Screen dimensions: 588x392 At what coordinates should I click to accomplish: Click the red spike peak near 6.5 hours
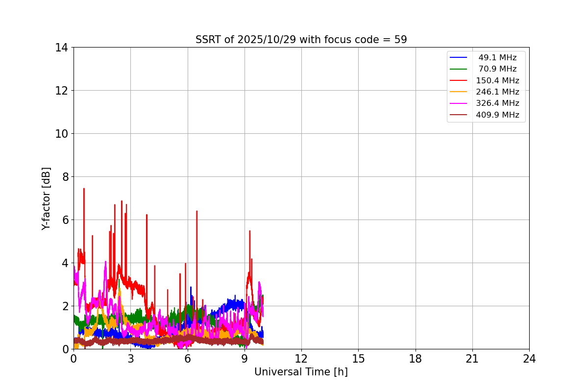(x=197, y=211)
